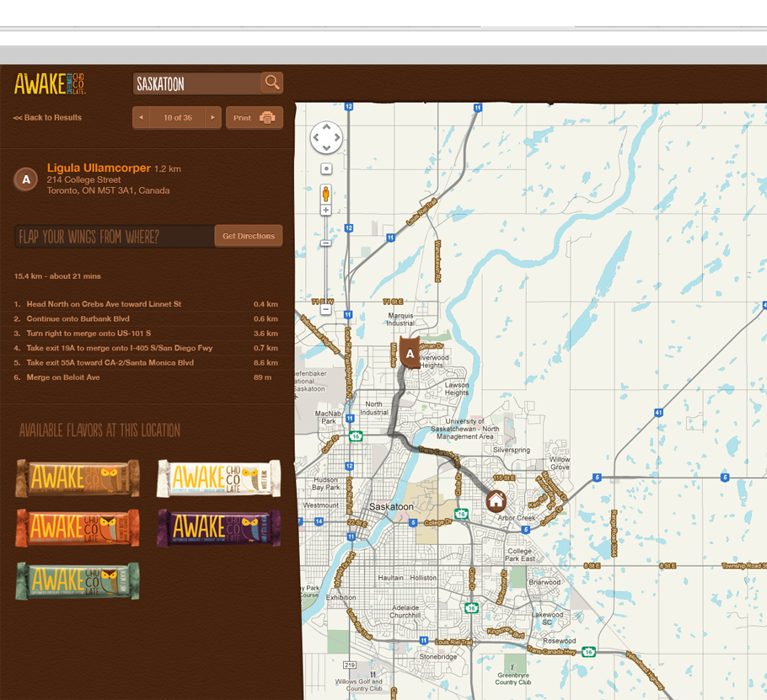Select step 4 Take exit 19A
This screenshot has height=700, width=767.
pos(146,348)
